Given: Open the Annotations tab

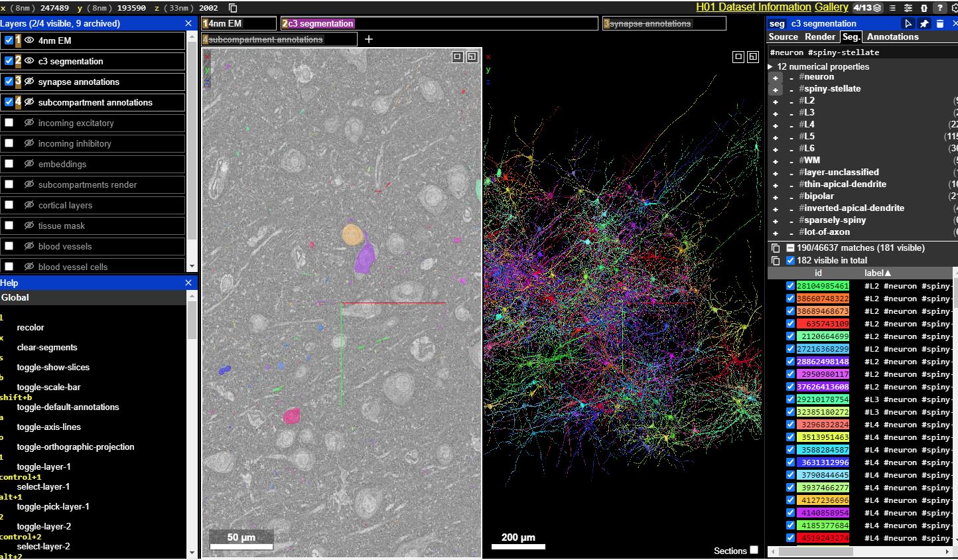Looking at the screenshot, I should coord(892,37).
